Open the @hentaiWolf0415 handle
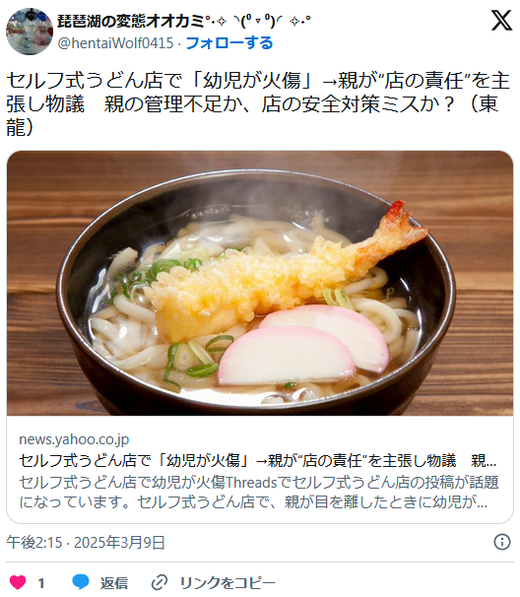Image resolution: width=520 pixels, height=597 pixels. click(x=115, y=43)
